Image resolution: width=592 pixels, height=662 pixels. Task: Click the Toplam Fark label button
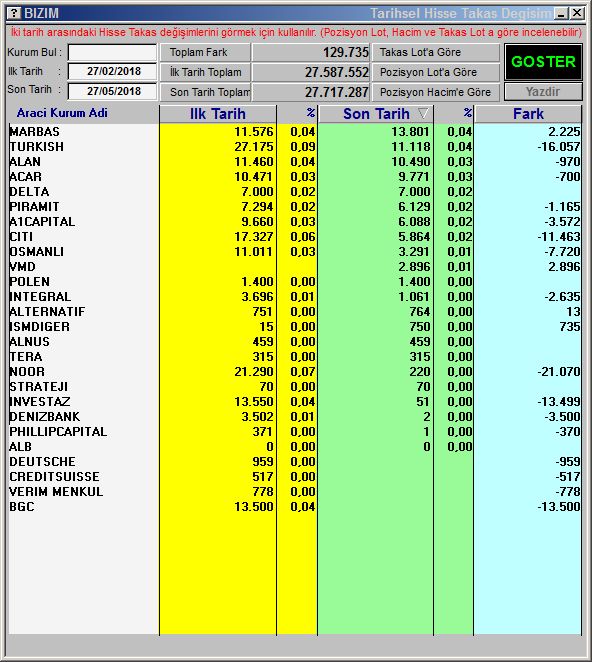205,52
